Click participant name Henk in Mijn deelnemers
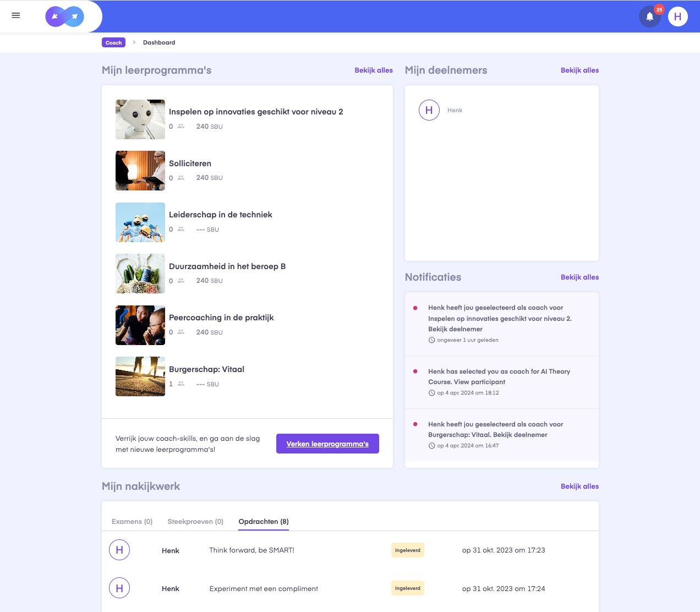 click(x=455, y=110)
